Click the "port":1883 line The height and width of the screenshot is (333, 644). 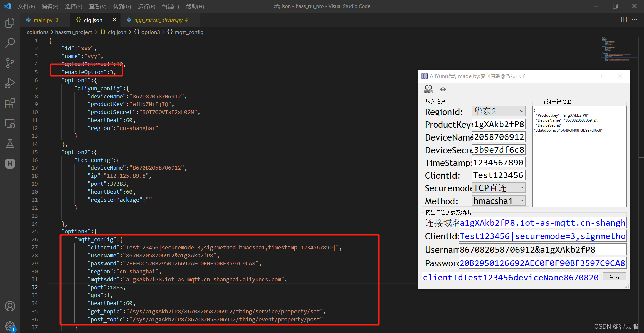(x=106, y=287)
